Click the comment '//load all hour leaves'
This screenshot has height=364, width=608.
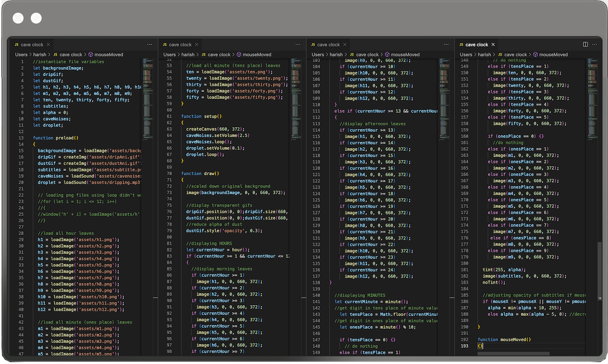point(66,233)
